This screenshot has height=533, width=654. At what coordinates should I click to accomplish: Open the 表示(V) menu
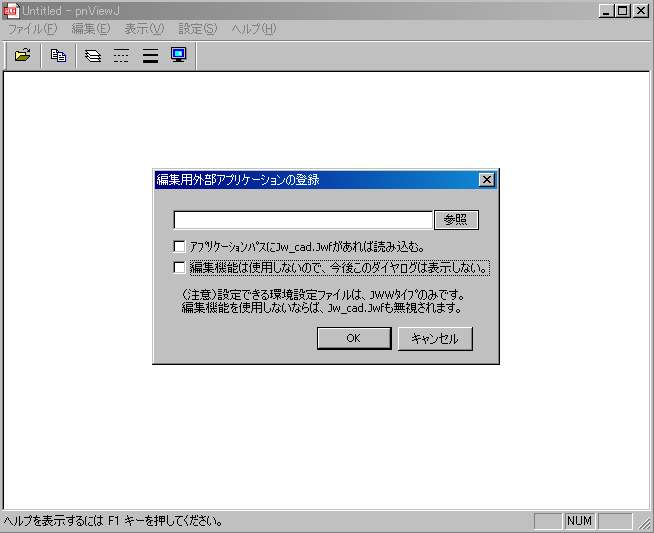[x=144, y=29]
